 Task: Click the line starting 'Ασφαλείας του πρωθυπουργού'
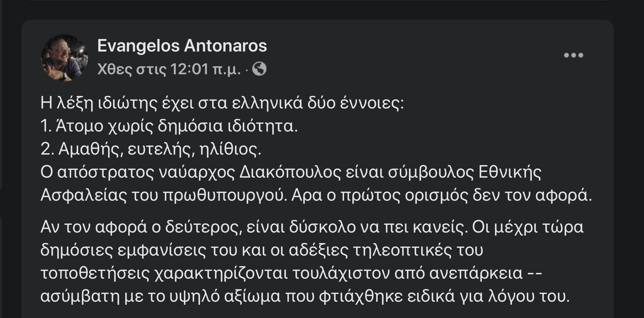(316, 195)
